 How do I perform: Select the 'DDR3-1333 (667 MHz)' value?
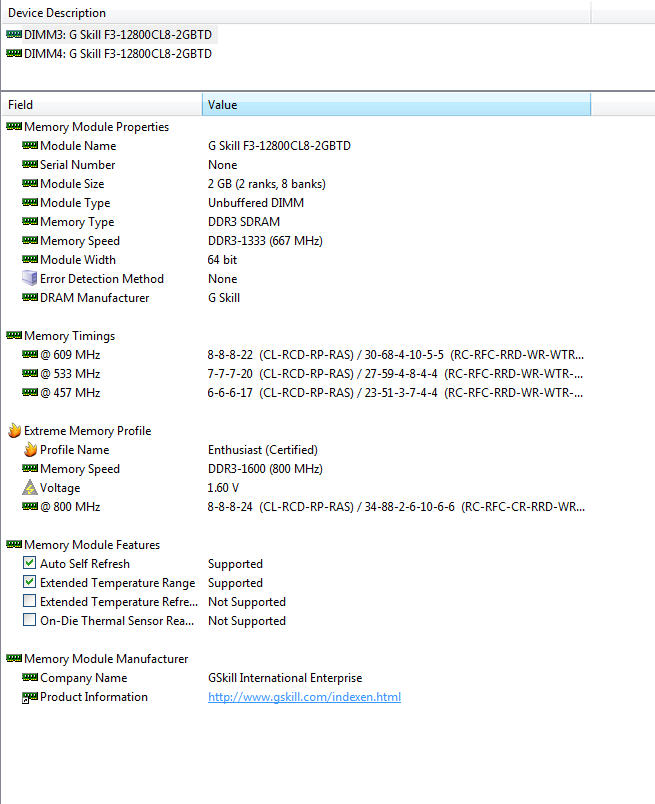(265, 240)
